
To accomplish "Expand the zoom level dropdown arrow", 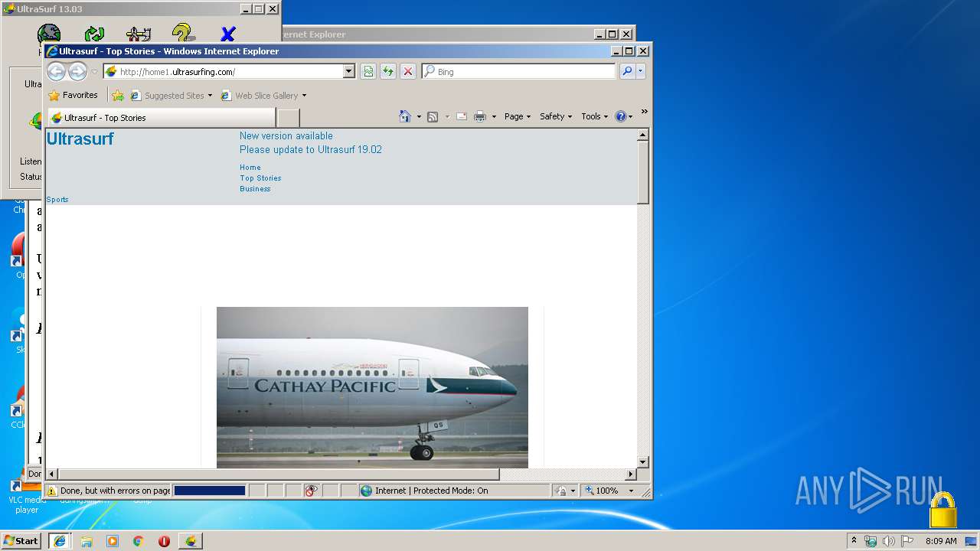I will [x=631, y=491].
